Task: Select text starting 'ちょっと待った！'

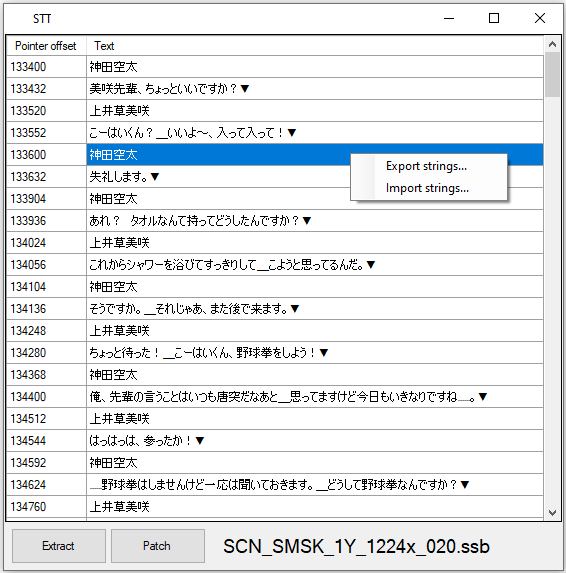Action: pos(209,353)
